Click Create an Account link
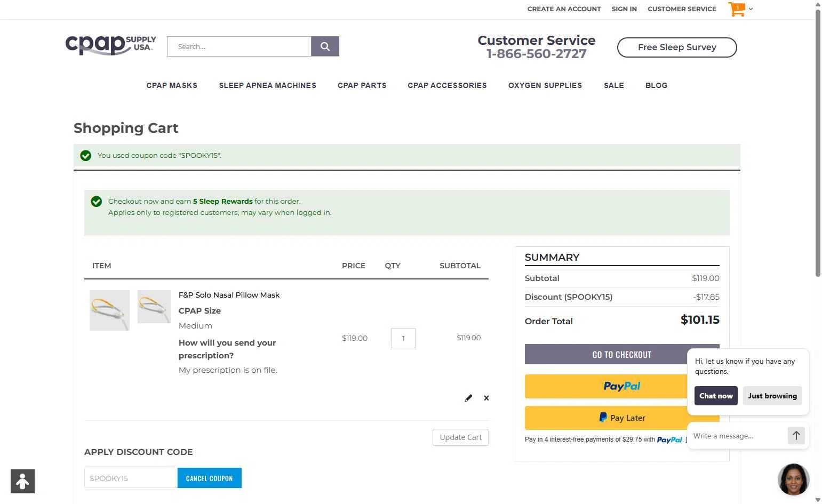822x504 pixels. coord(564,9)
